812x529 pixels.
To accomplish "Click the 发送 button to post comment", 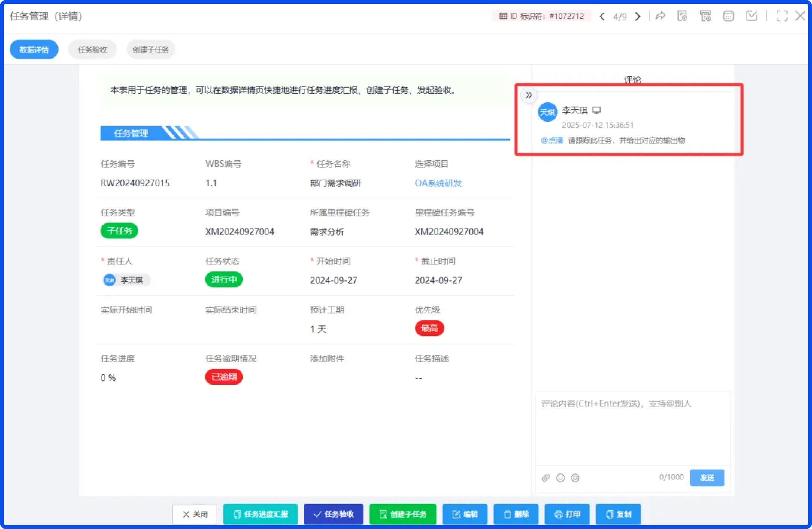I will click(707, 478).
